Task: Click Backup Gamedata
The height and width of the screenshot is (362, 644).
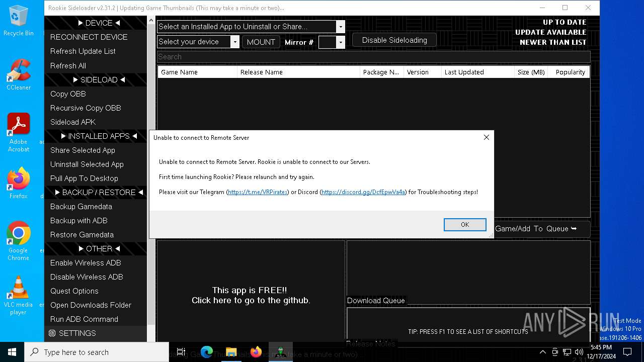Action: [96, 207]
